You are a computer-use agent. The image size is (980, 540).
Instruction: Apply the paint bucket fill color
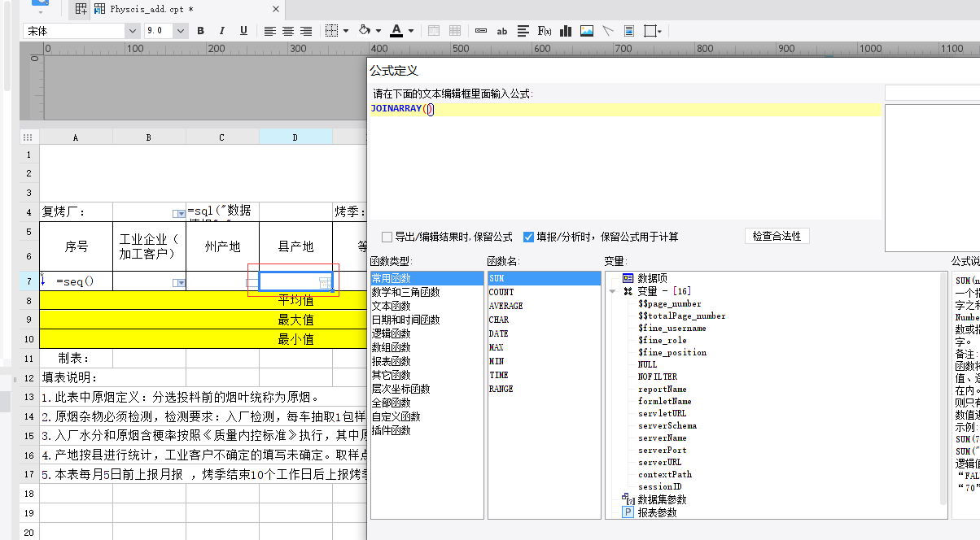[365, 31]
